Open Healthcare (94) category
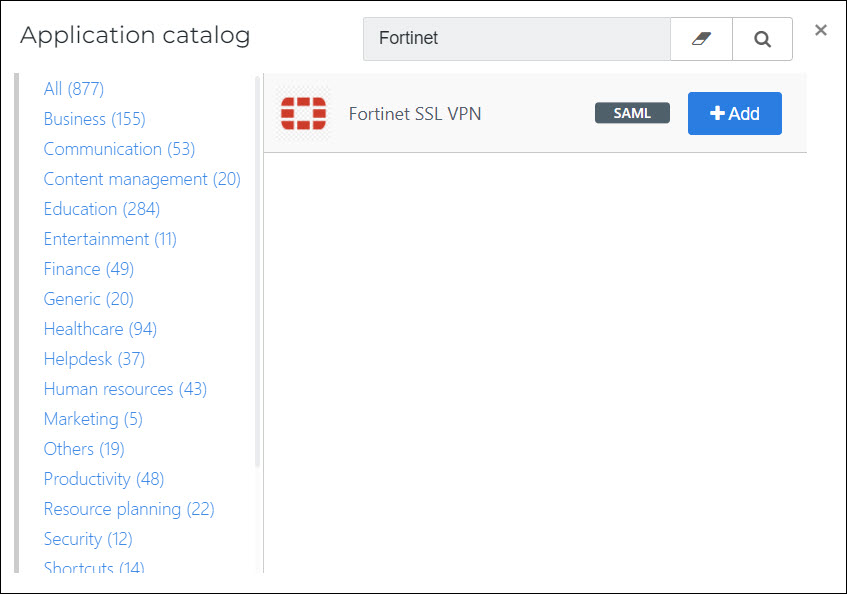 click(x=100, y=329)
